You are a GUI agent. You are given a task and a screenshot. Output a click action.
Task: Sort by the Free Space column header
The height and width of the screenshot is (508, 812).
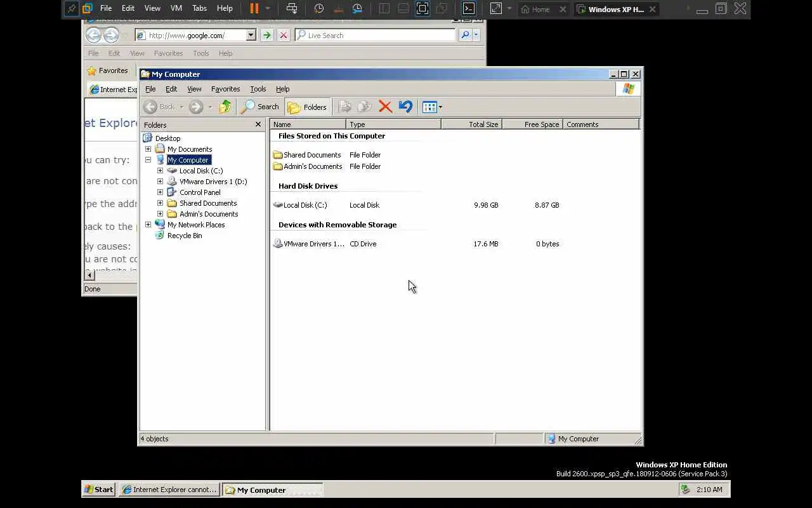click(533, 124)
